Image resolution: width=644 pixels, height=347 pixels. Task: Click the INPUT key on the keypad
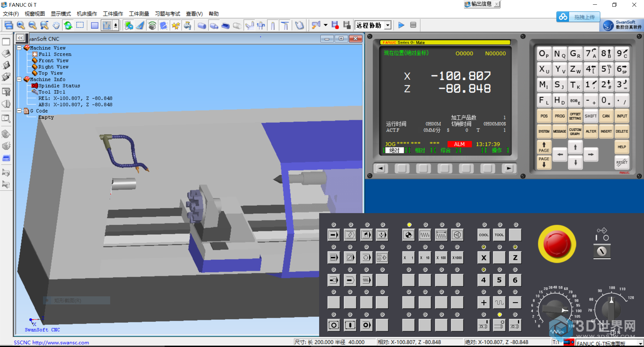pyautogui.click(x=622, y=116)
